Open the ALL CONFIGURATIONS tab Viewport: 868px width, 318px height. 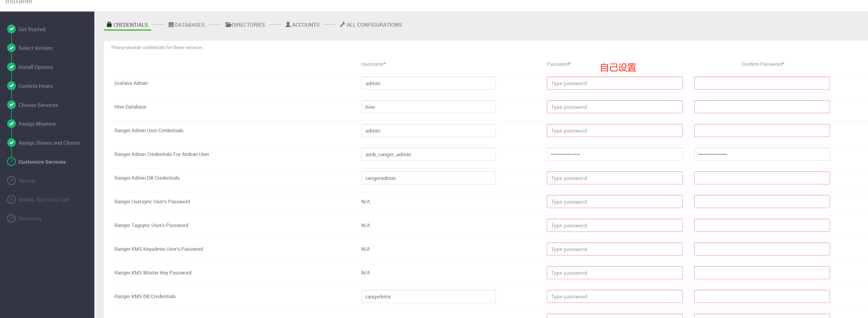371,25
